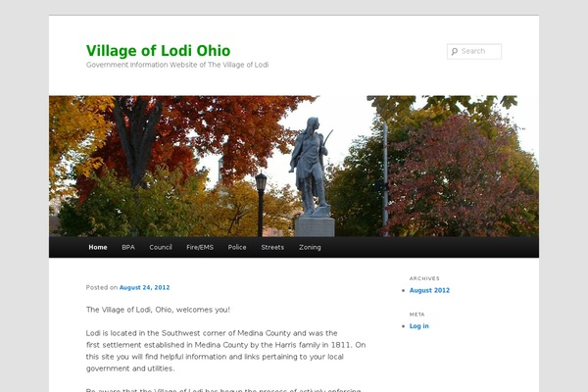Viewport: 588px width, 392px height.
Task: Go to the Council page
Action: click(161, 247)
